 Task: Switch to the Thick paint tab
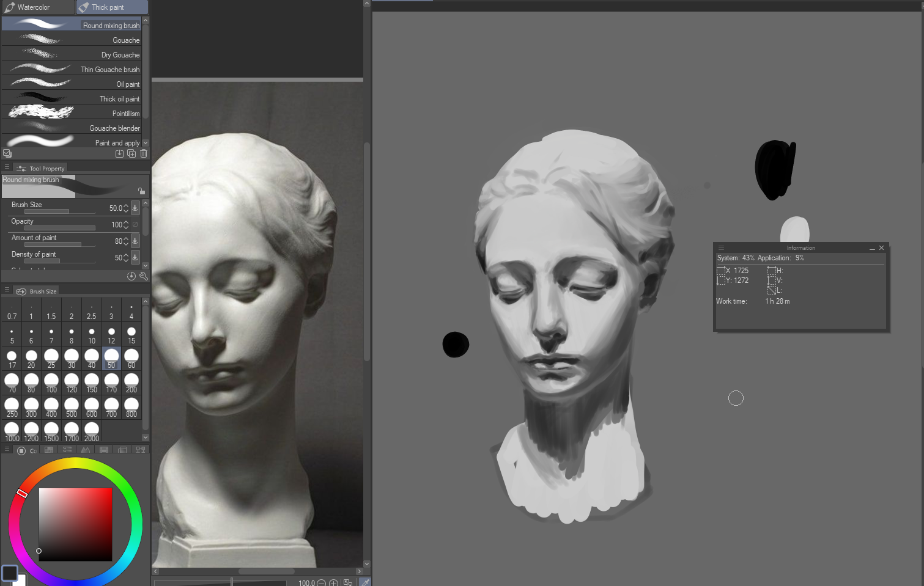tap(112, 7)
